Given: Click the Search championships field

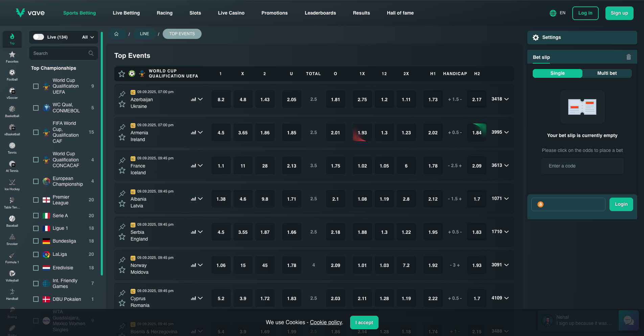Looking at the screenshot, I should coord(63,53).
